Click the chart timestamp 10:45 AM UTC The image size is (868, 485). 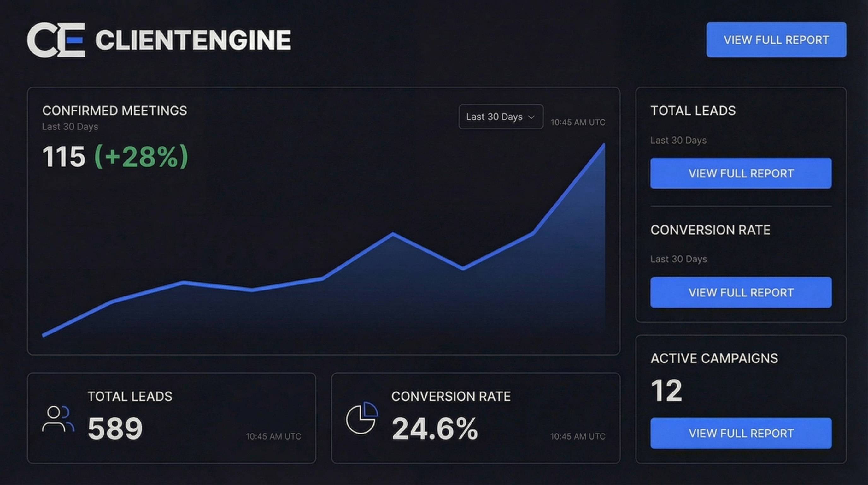(578, 123)
